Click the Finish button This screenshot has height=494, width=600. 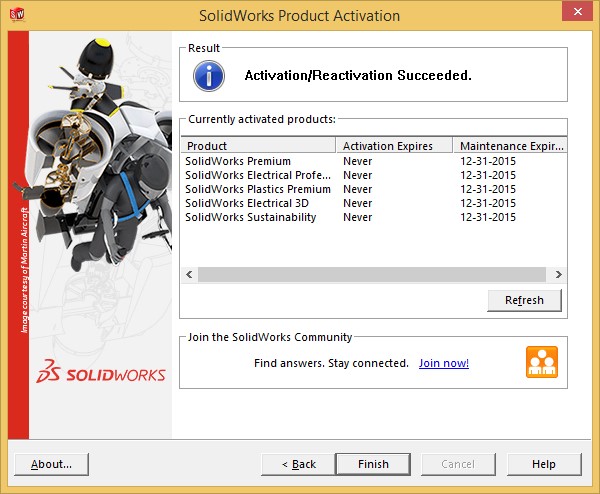pyautogui.click(x=373, y=464)
